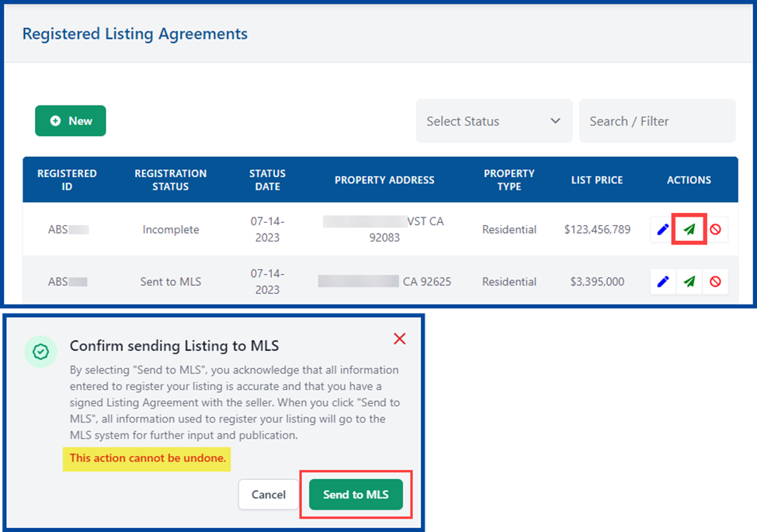Click paper plane icon for $3,395,000 listing
The height and width of the screenshot is (532, 757).
click(x=689, y=282)
